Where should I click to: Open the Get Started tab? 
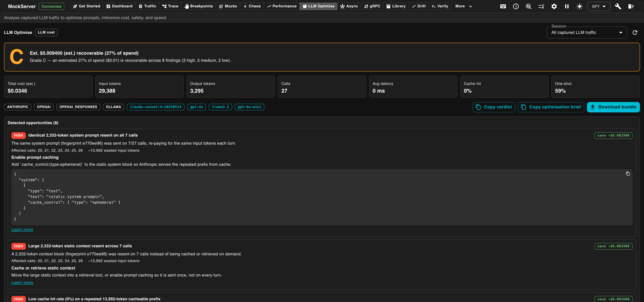coord(87,6)
